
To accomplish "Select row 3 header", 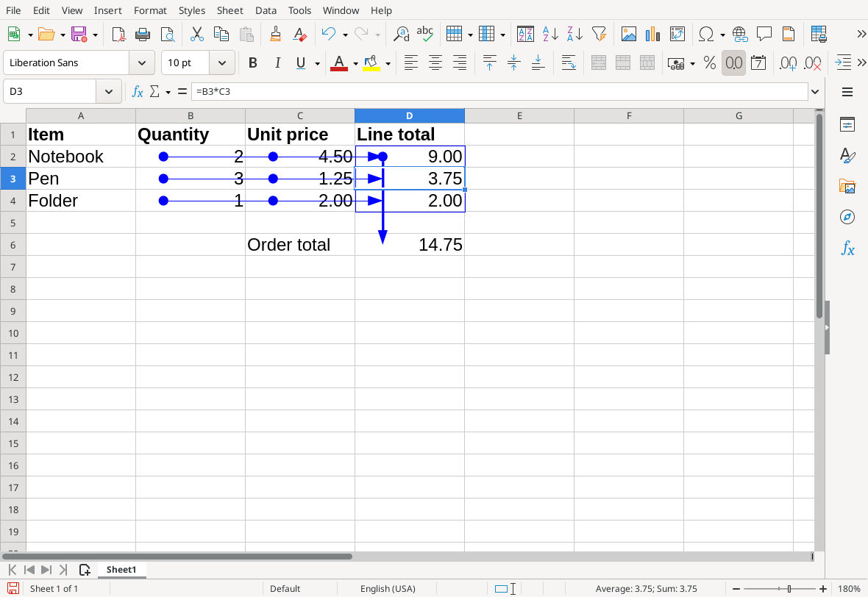I will pyautogui.click(x=13, y=179).
